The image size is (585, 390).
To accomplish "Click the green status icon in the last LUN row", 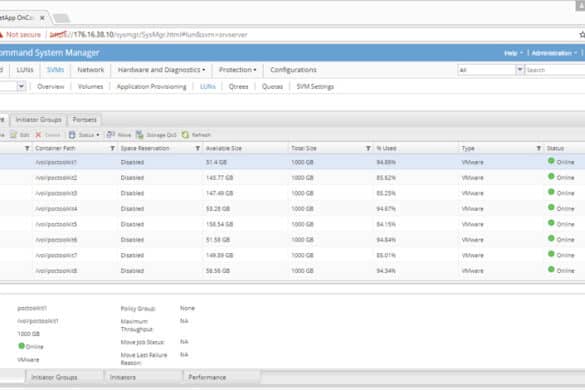I will click(551, 269).
